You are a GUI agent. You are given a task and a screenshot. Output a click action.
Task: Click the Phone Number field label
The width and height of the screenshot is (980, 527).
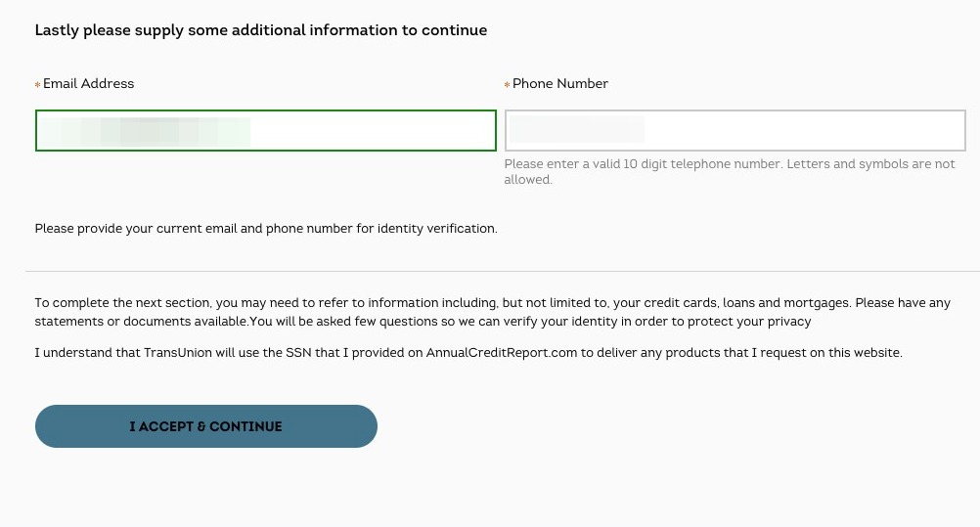559,84
